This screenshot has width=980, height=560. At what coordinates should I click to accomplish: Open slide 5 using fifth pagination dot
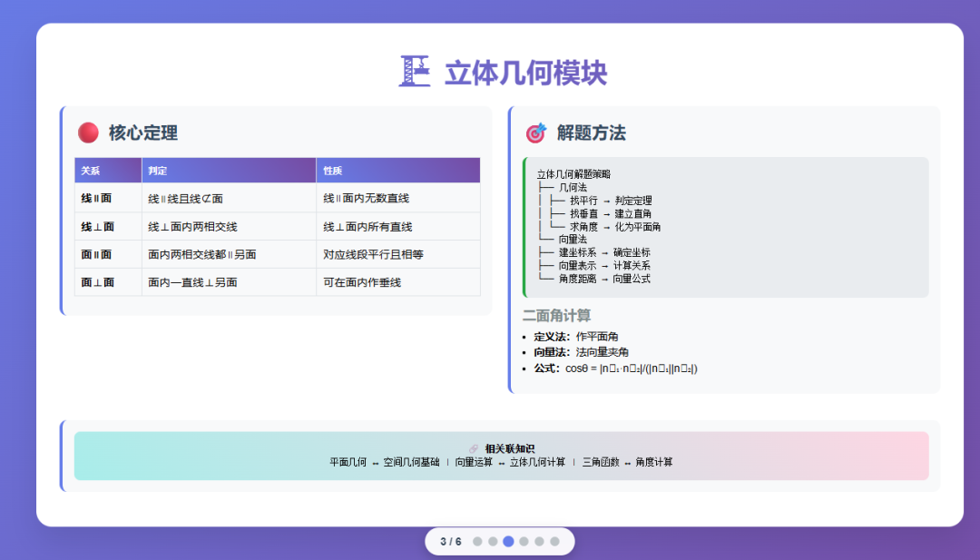(539, 541)
